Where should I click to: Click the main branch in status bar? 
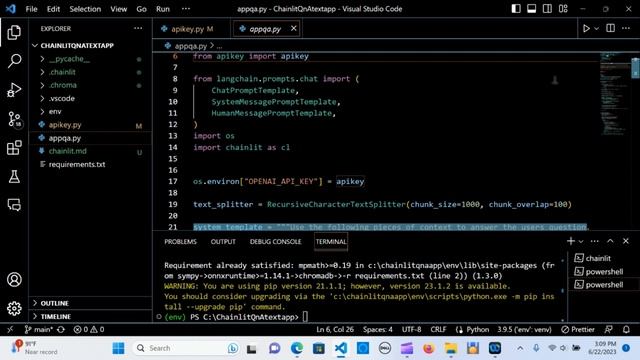click(38, 329)
